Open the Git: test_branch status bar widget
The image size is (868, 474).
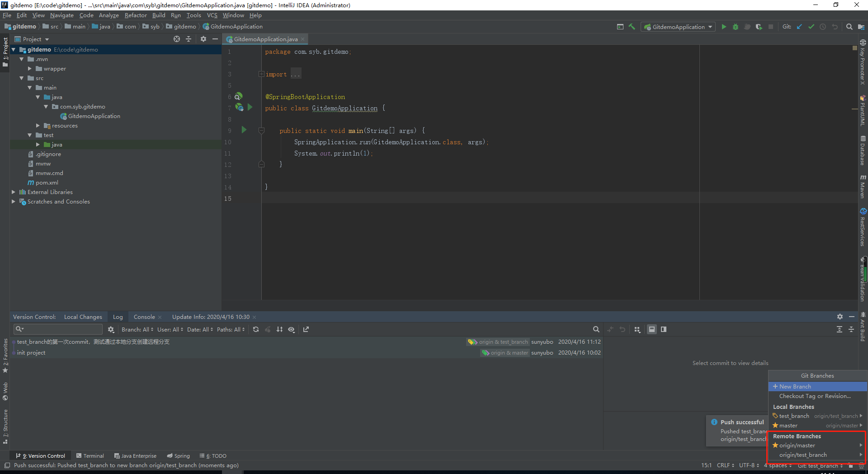pyautogui.click(x=820, y=465)
